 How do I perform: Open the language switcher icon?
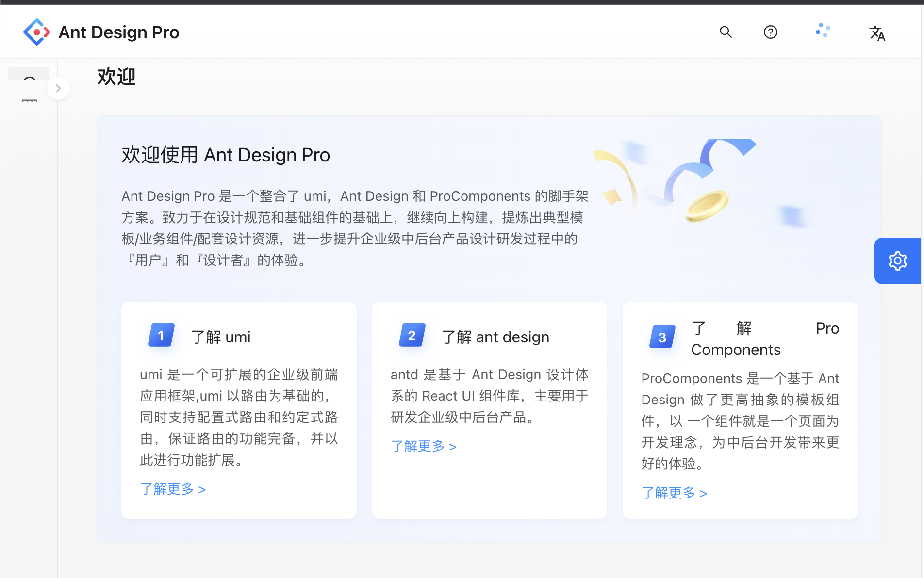[877, 33]
